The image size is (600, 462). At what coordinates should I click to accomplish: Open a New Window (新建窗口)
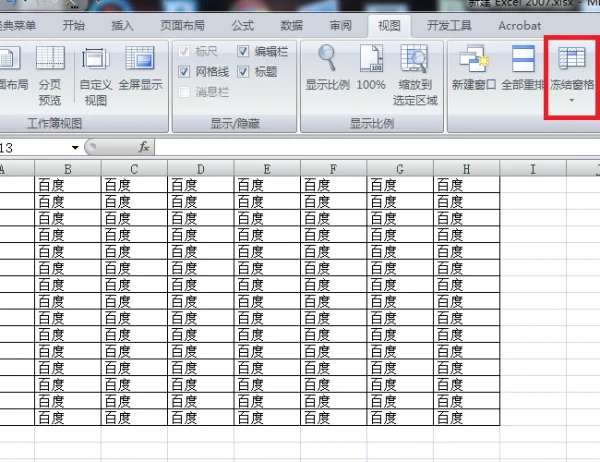tap(474, 68)
